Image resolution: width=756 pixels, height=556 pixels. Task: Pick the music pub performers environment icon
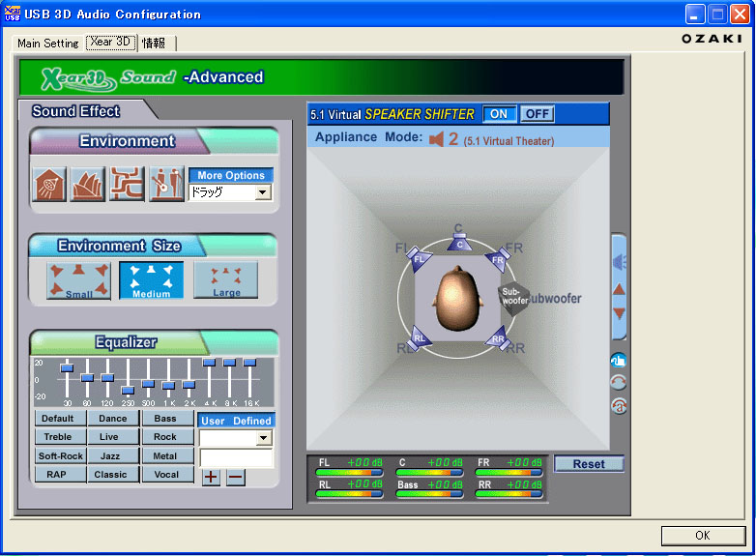(165, 184)
